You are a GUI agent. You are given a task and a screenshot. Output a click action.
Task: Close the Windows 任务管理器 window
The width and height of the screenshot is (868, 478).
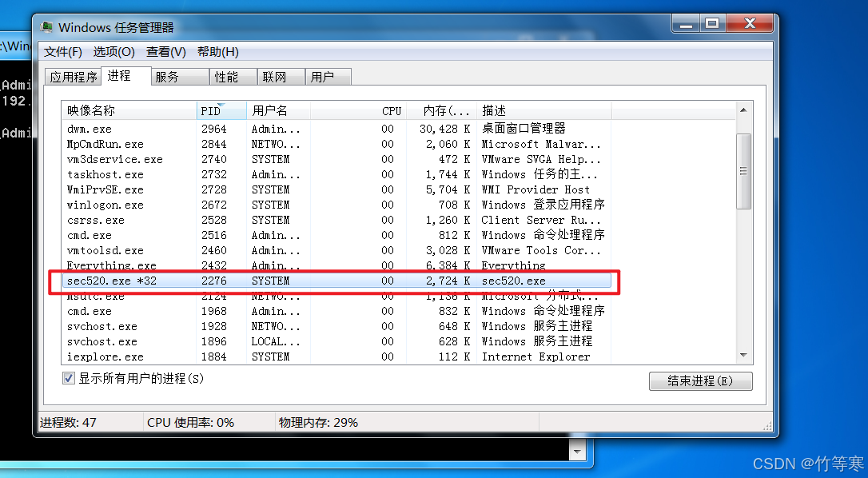point(750,24)
